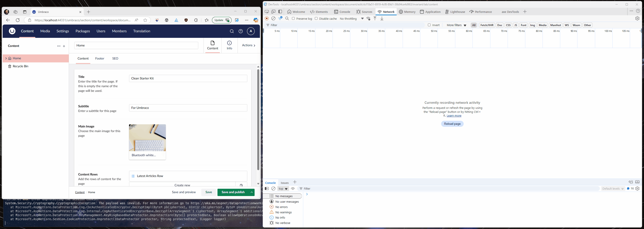Open the Actions menu

(248, 45)
